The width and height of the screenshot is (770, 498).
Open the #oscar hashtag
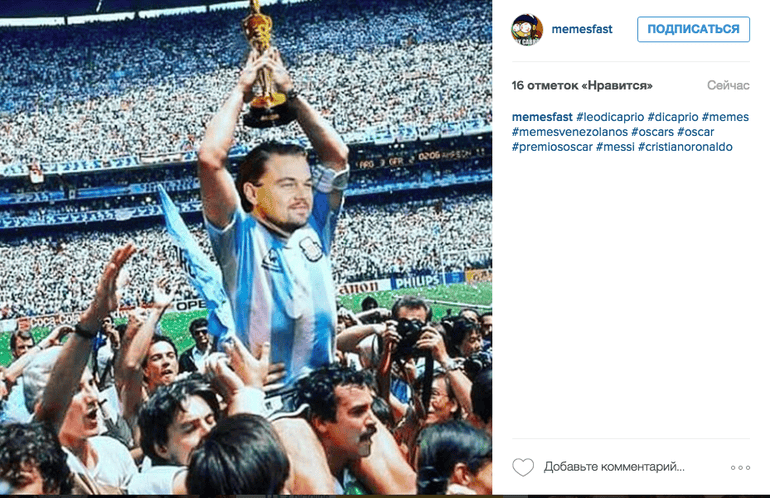click(695, 132)
